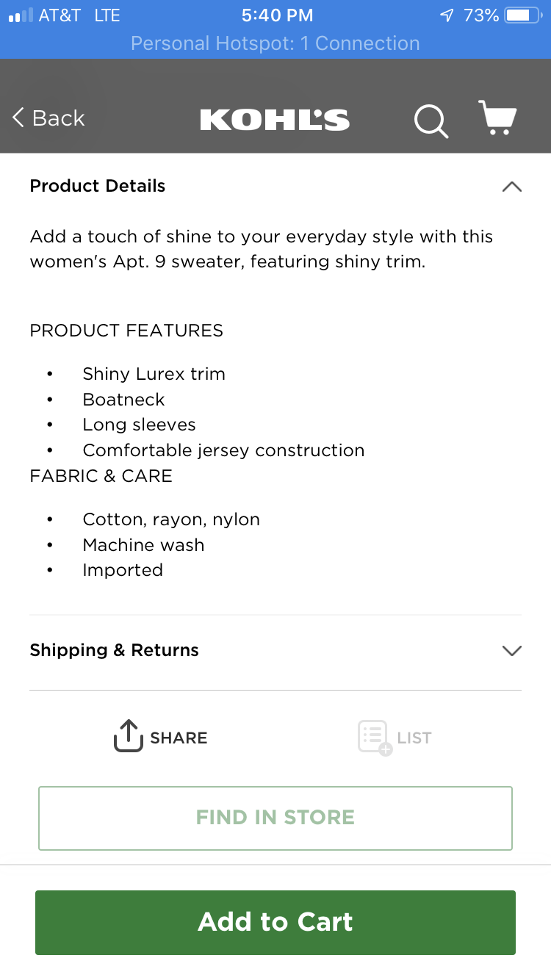
Task: Tap the Product Details heading
Action: click(98, 187)
